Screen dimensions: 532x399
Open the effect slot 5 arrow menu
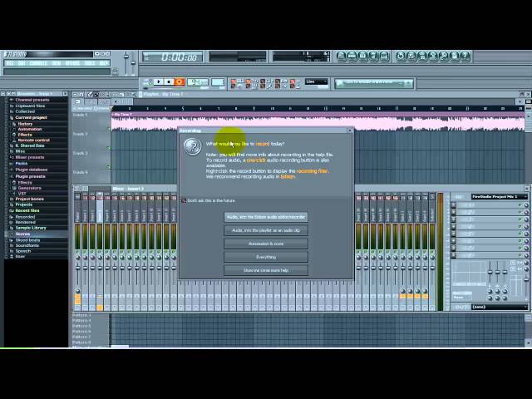[454, 234]
